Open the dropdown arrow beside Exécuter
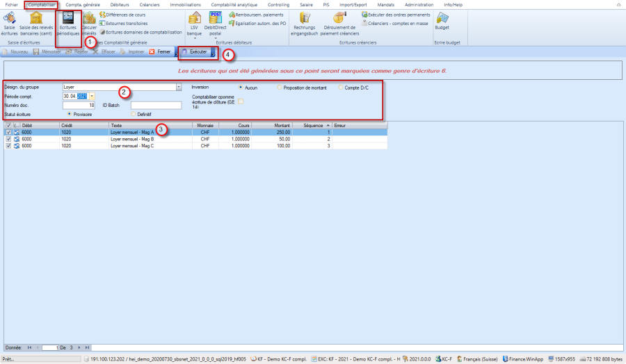This screenshot has height=364, width=626. [x=213, y=52]
